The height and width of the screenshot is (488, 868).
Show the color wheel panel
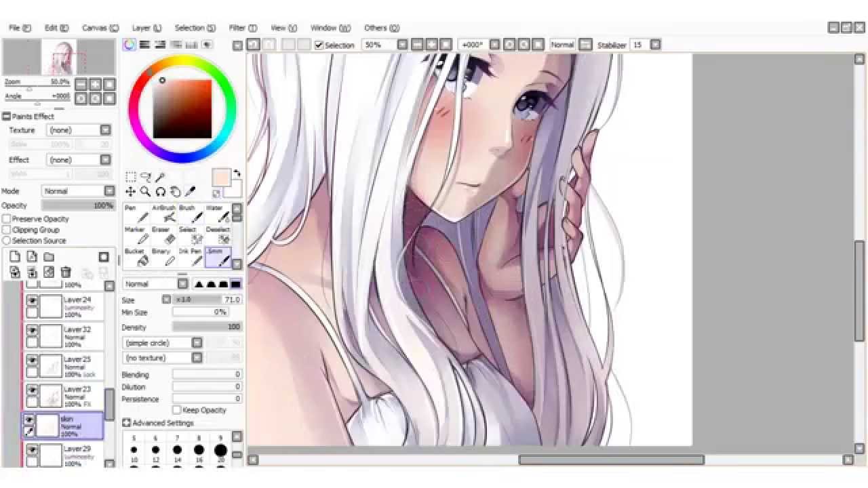(129, 45)
